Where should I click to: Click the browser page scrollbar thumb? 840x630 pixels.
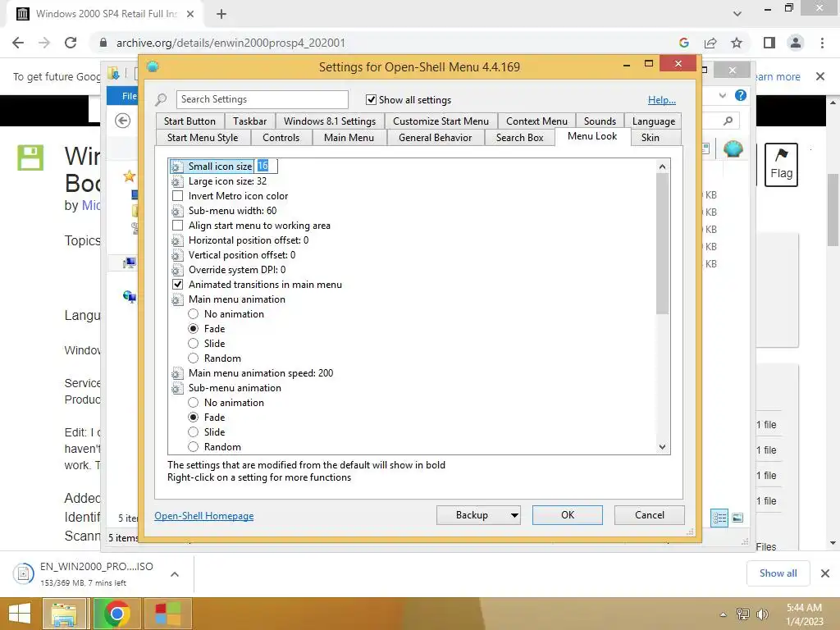point(833,209)
